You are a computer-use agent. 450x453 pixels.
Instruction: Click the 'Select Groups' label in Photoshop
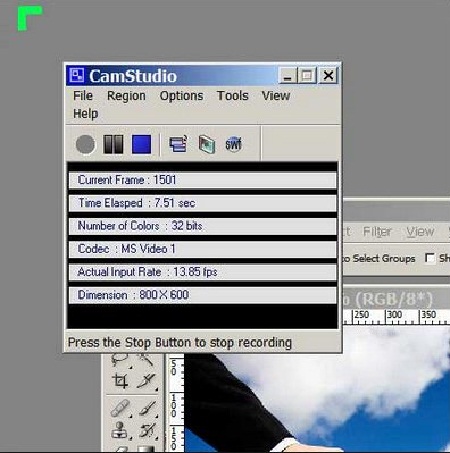pos(384,258)
